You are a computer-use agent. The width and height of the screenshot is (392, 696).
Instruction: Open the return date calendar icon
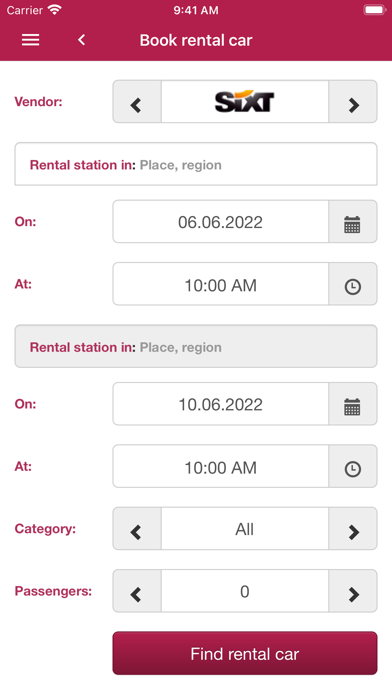click(x=353, y=404)
